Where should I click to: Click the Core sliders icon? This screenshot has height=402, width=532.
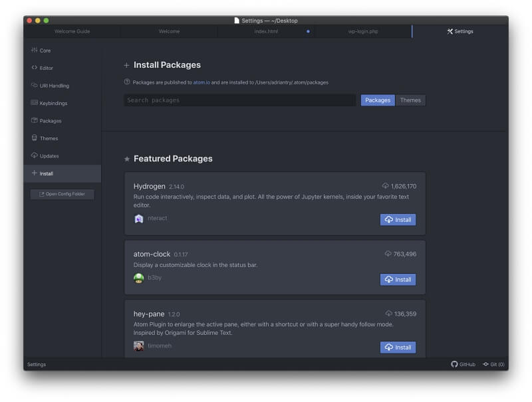point(35,50)
